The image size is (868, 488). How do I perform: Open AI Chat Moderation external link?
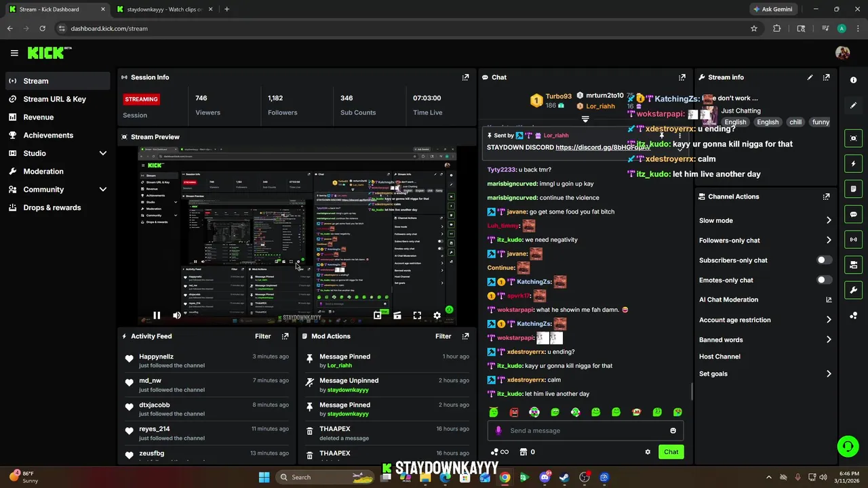(x=829, y=300)
